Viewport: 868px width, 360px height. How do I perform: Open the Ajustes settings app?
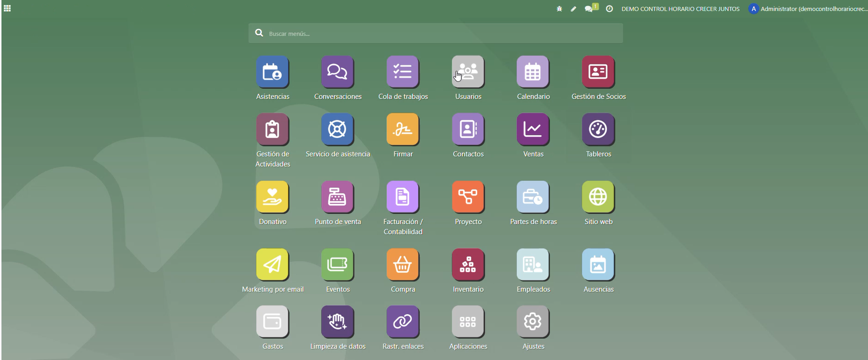pos(533,322)
